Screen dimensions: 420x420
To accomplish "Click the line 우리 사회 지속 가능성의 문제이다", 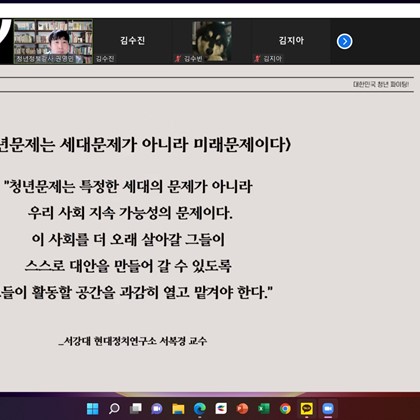I will pyautogui.click(x=130, y=213).
